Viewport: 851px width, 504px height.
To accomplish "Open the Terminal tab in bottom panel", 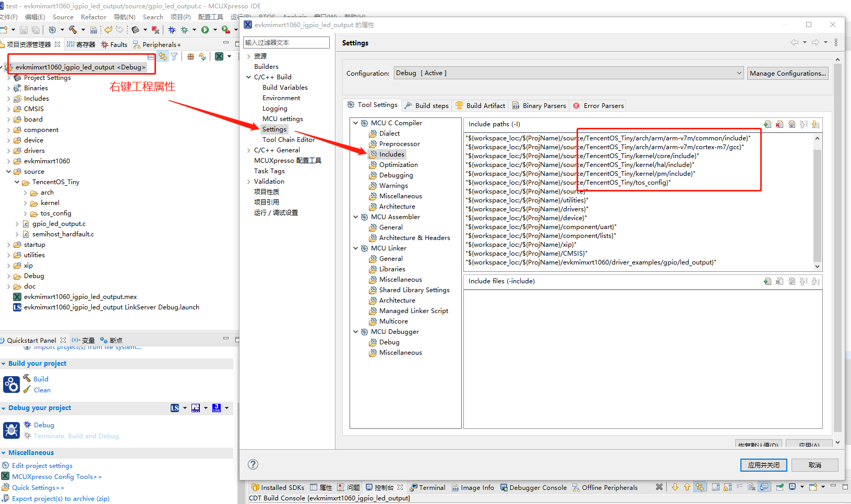I will point(427,487).
